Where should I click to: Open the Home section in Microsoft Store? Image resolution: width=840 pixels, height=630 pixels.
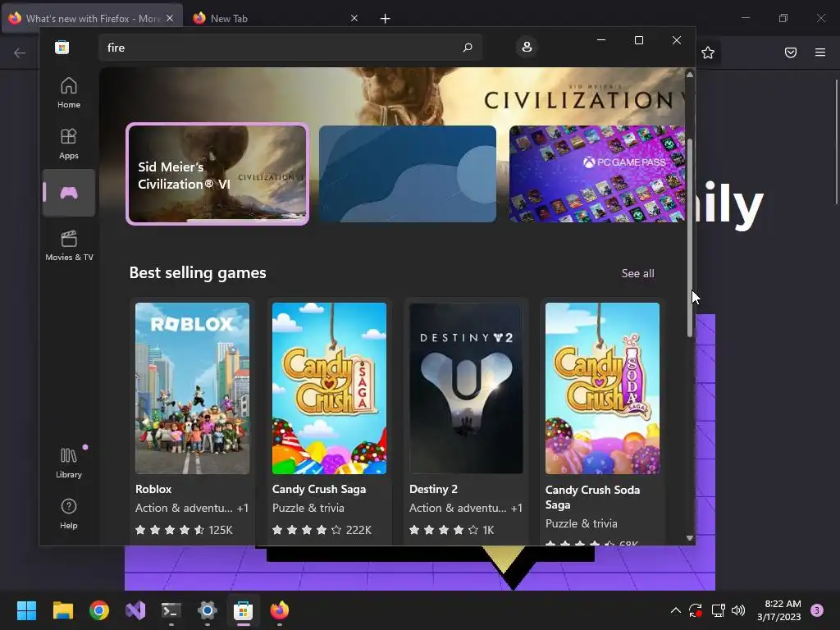tap(69, 92)
